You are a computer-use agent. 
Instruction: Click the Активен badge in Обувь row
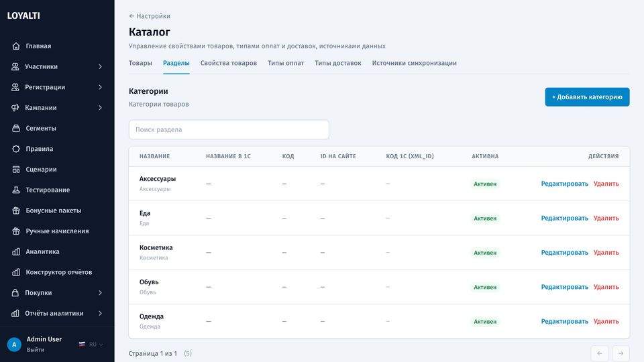(x=485, y=288)
